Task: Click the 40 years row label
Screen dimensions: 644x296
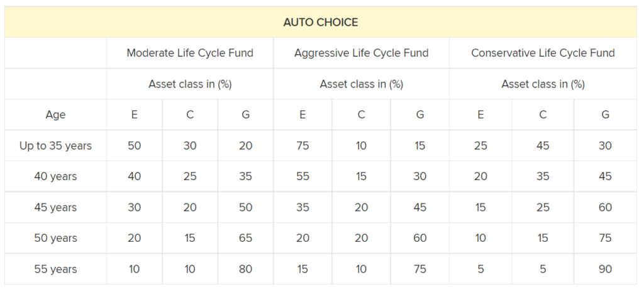Action: coord(55,176)
